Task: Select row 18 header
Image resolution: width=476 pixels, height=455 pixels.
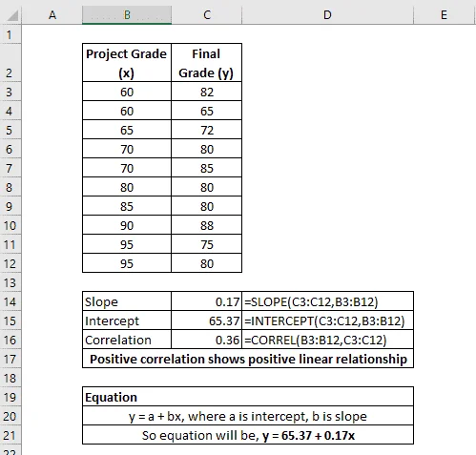Action: (x=10, y=378)
